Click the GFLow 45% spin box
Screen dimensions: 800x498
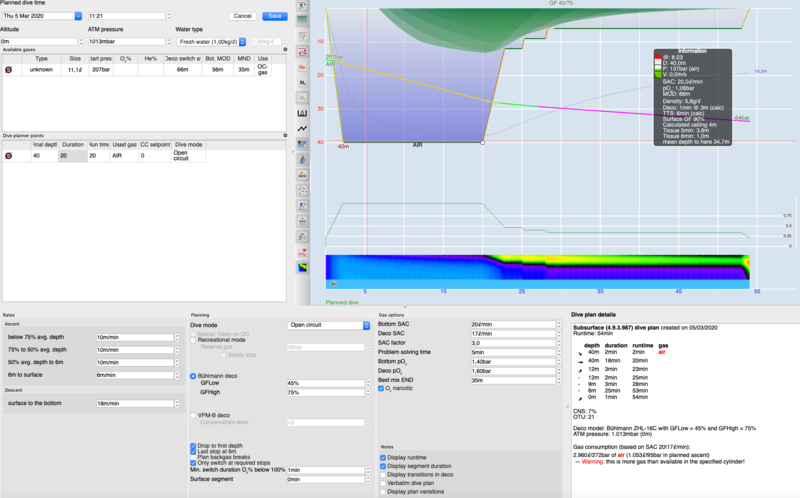pos(327,383)
